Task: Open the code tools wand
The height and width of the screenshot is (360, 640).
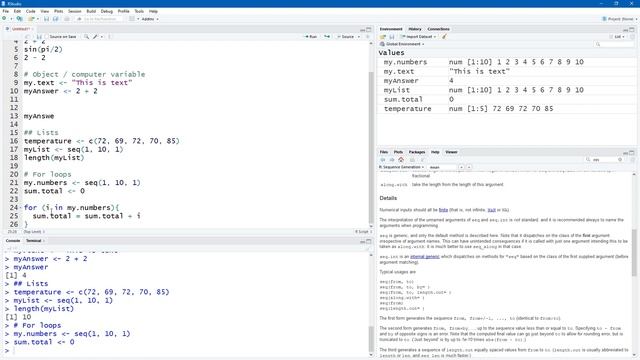Action: coord(95,37)
